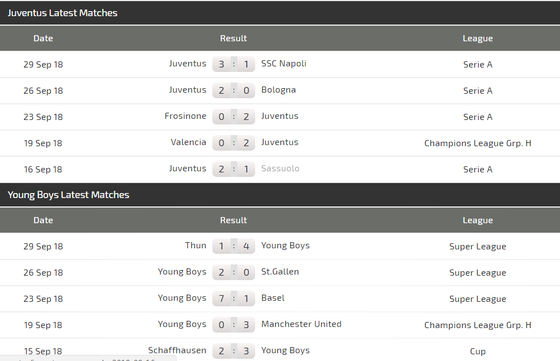This screenshot has width=560, height=361.
Task: Open the Juventus 3:1 SSC Napoli score
Action: click(234, 64)
